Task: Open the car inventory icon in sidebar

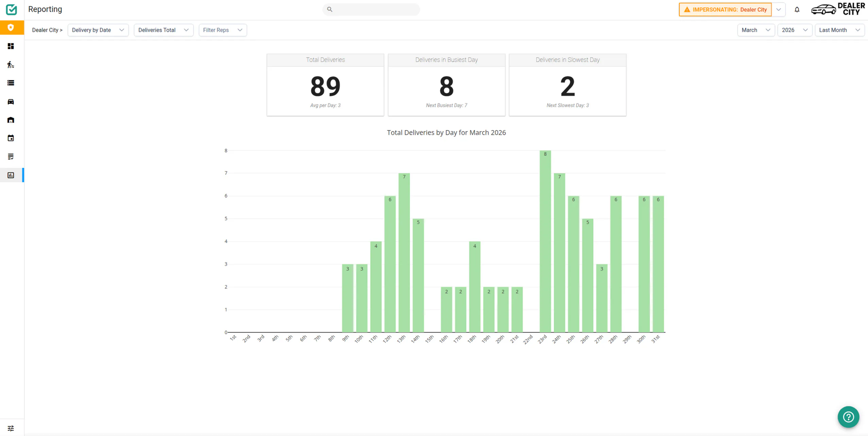Action: 11,102
